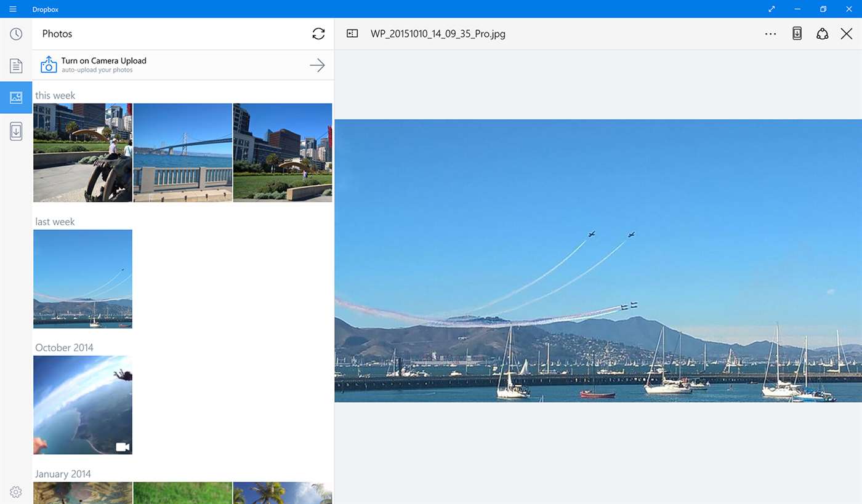862x504 pixels.
Task: Open the Offline files view
Action: pos(15,131)
